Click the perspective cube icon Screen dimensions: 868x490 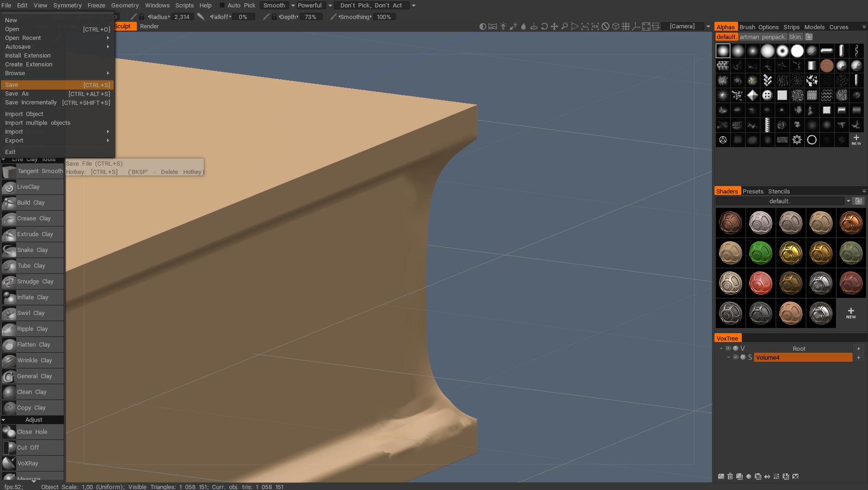(616, 26)
